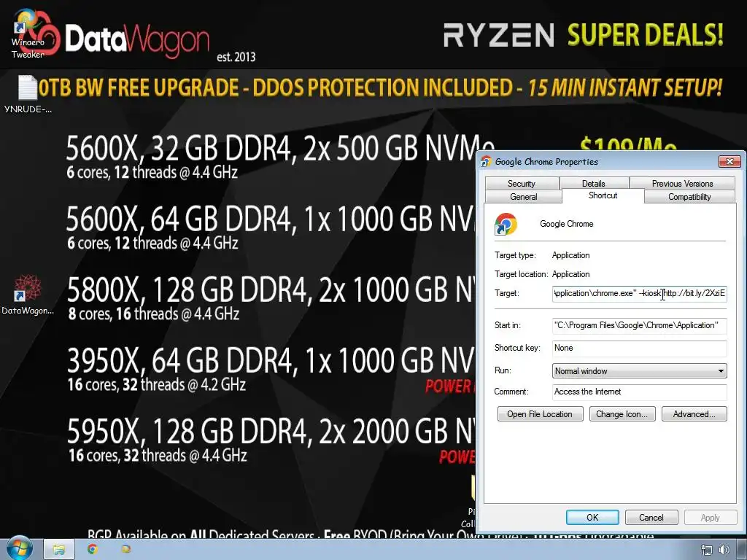Open Windows Explorer from the taskbar
Viewport: 747px width, 560px height.
coord(59,550)
